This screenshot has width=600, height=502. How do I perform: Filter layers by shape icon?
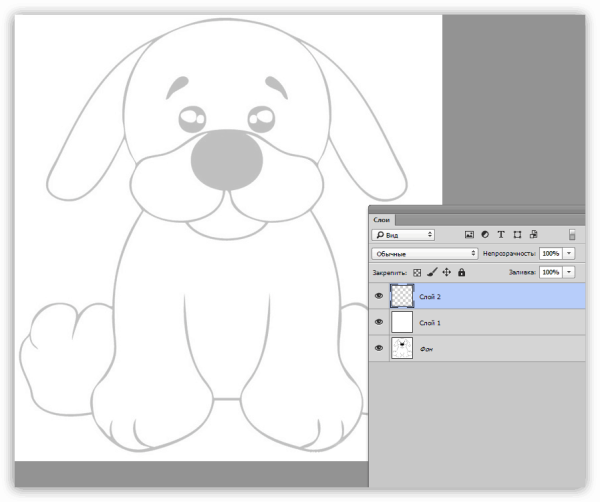[517, 235]
